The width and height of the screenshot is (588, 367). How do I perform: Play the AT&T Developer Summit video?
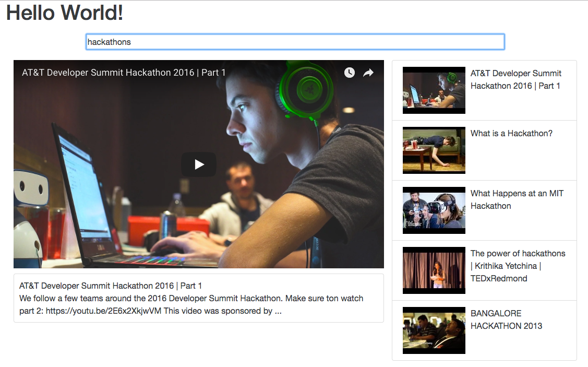point(199,164)
